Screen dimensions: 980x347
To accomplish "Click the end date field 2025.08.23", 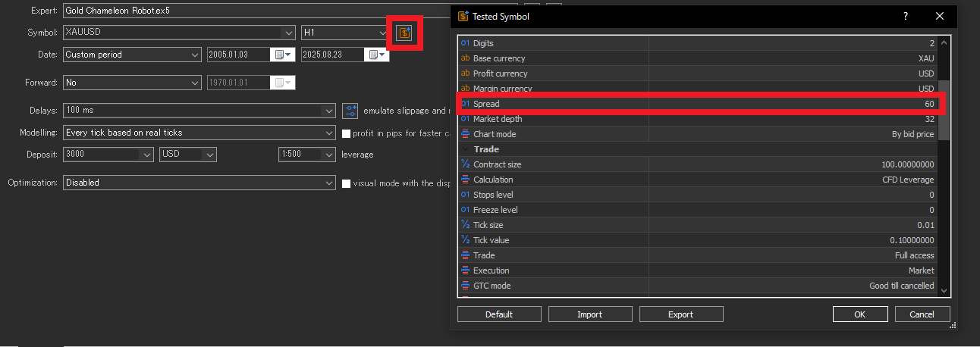I will tap(334, 55).
